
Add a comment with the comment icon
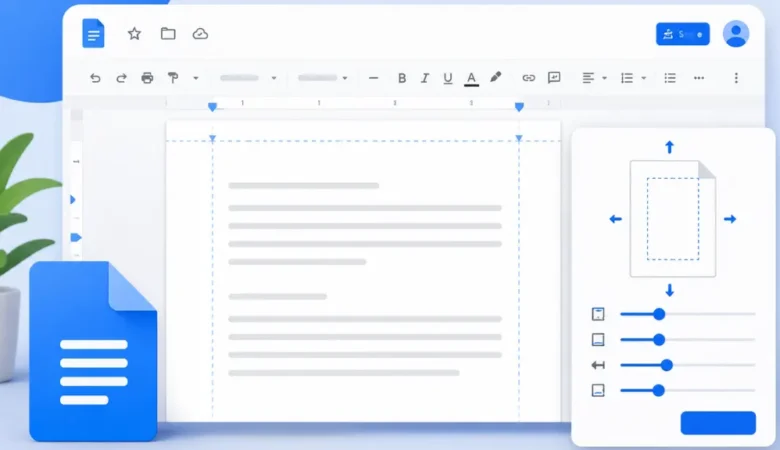pyautogui.click(x=554, y=78)
